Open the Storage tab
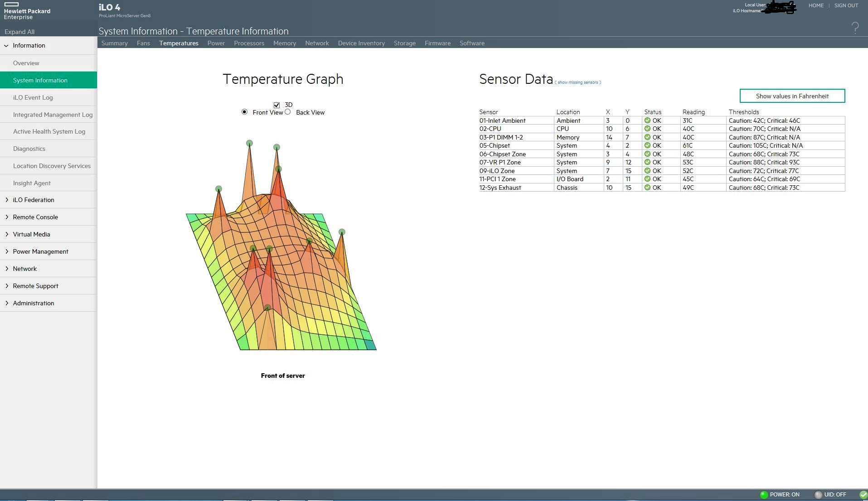868x501 pixels. (405, 43)
